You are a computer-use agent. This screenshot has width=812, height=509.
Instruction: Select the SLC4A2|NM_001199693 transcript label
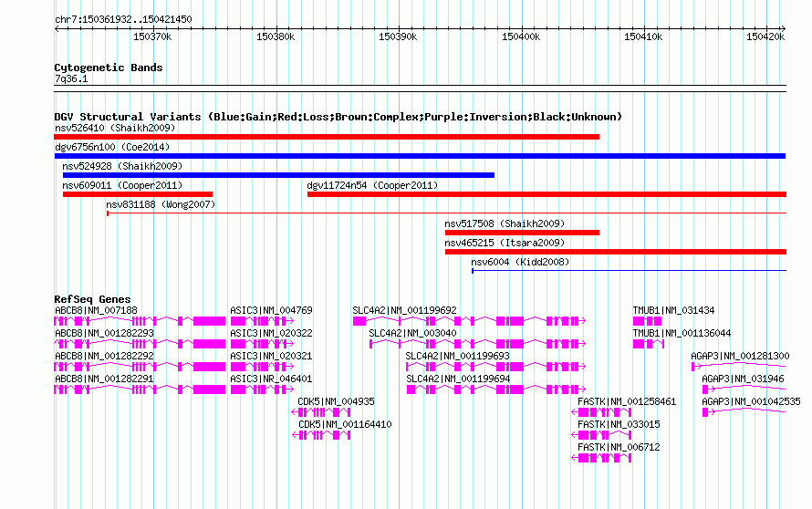coord(458,357)
